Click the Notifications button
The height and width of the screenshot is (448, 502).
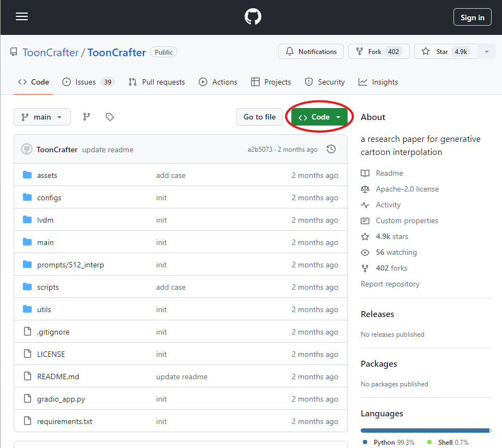point(311,51)
